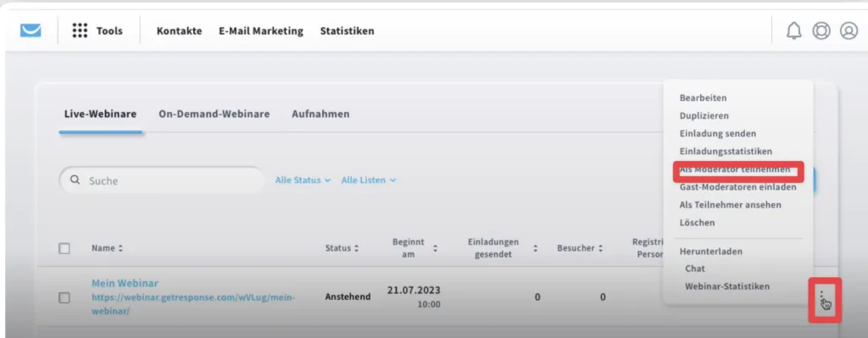This screenshot has width=868, height=338.
Task: Open the Mein Webinar title link
Action: (x=125, y=283)
